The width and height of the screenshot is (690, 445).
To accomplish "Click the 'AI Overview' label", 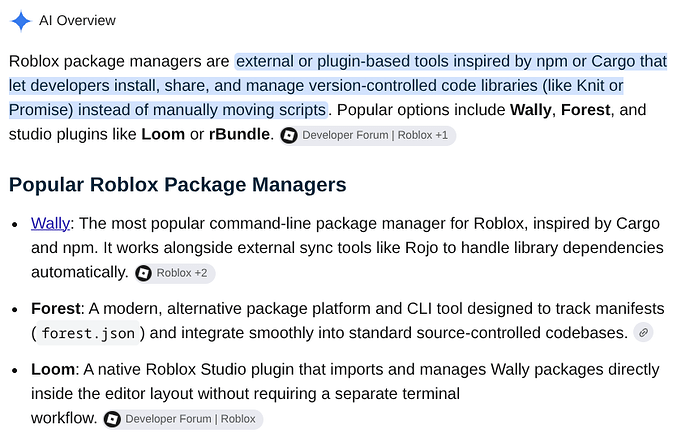I will click(77, 21).
